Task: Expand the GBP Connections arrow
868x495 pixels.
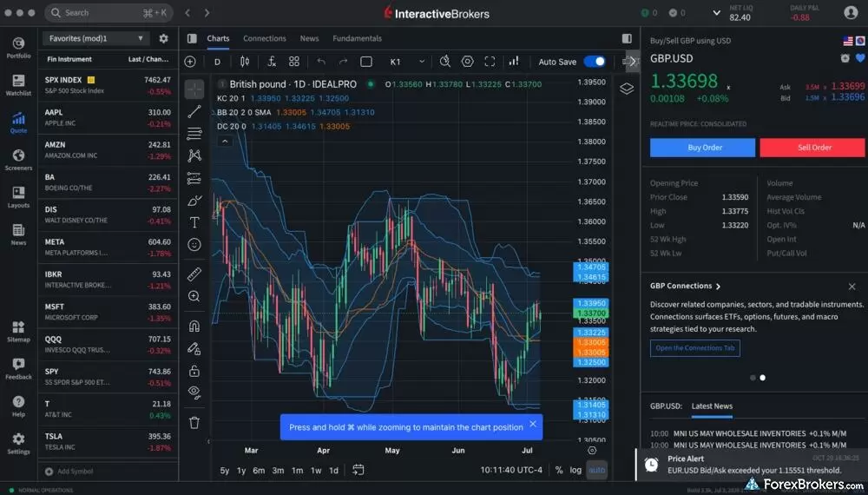Action: tap(718, 287)
